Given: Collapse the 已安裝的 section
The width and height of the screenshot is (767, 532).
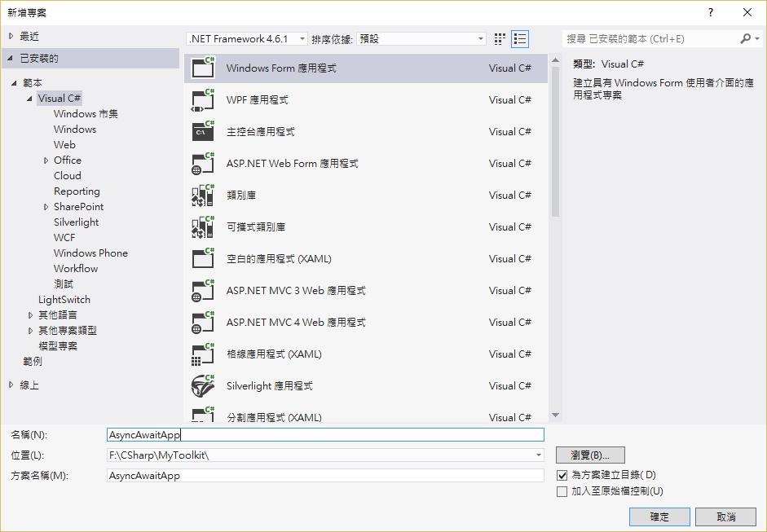Looking at the screenshot, I should point(11,58).
